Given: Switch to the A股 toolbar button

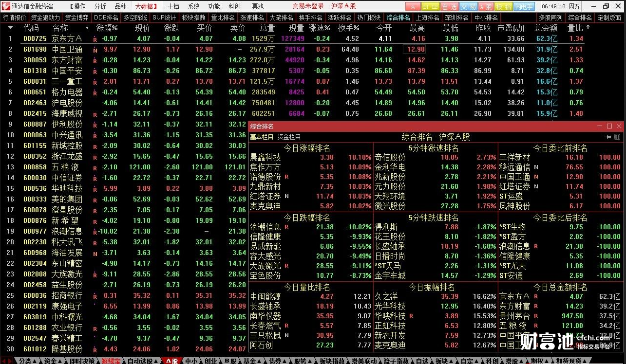Looking at the screenshot, I should [x=485, y=6].
